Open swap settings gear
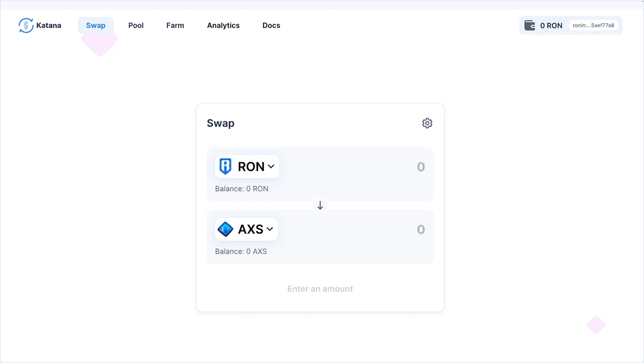644x363 pixels. tap(427, 123)
